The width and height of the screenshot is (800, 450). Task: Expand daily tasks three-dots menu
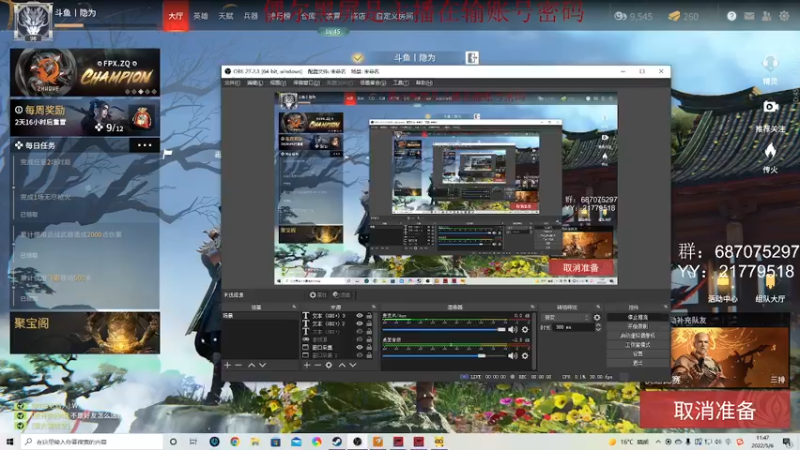tap(144, 145)
